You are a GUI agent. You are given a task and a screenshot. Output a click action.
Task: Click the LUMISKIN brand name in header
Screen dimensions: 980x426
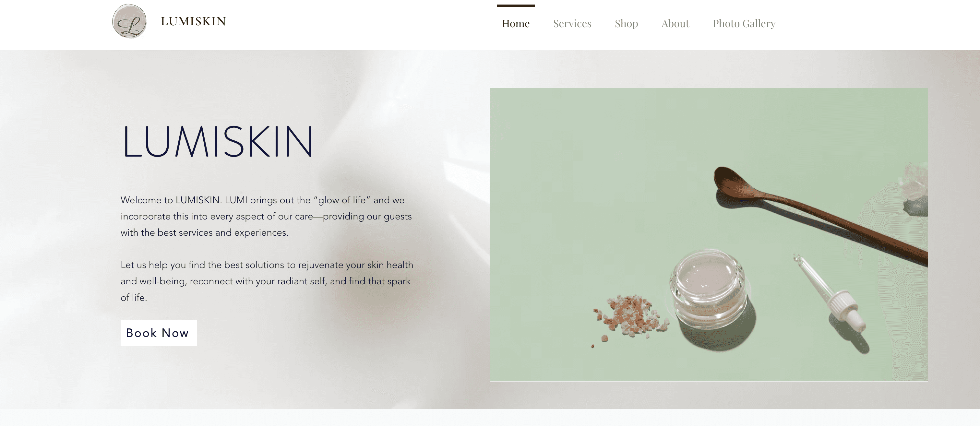click(x=194, y=21)
